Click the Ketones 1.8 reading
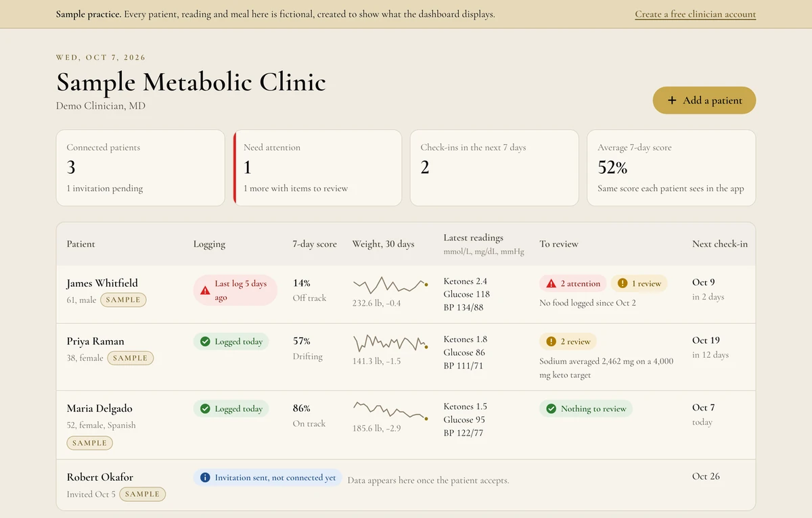 point(466,339)
